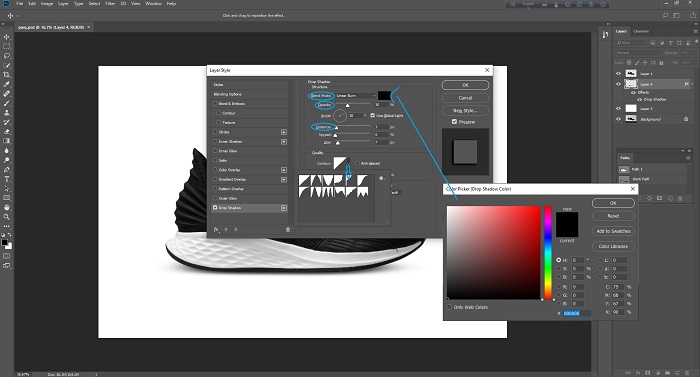Screen dimensions: 700x377
Task: Select the Hand tool
Action: coord(7,207)
